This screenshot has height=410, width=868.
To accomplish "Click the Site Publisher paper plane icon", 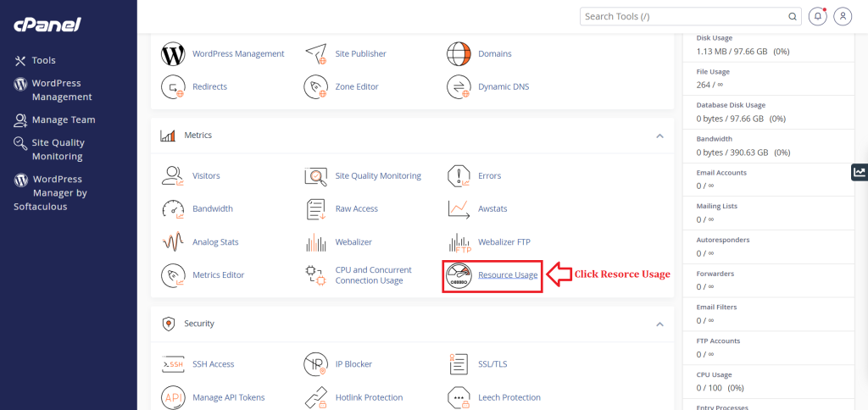I will [x=316, y=53].
